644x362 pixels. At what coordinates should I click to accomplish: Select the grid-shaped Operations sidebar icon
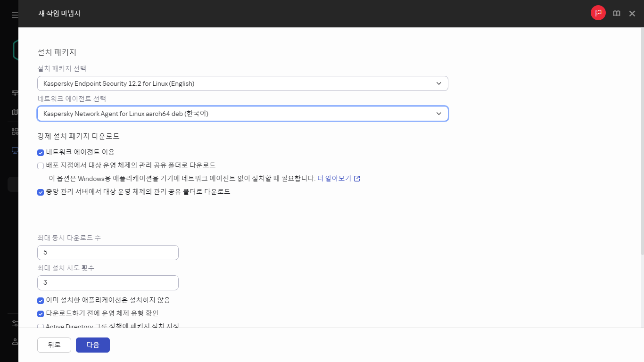tap(14, 131)
